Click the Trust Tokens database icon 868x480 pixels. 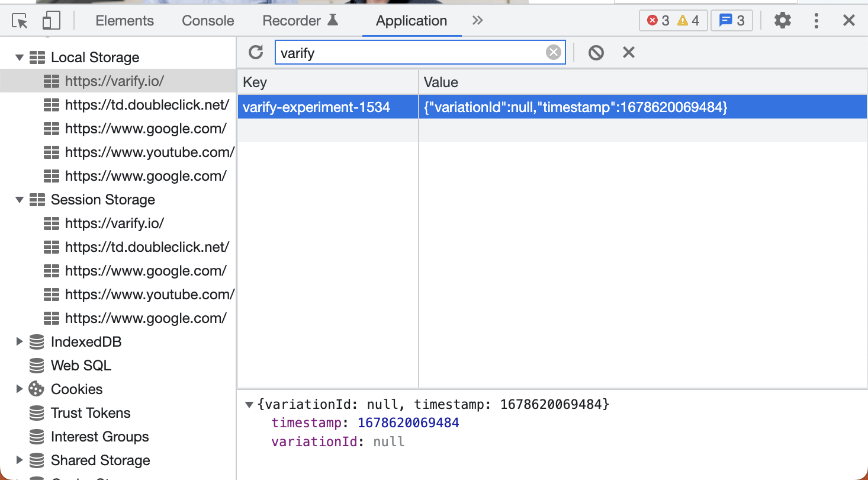click(37, 413)
